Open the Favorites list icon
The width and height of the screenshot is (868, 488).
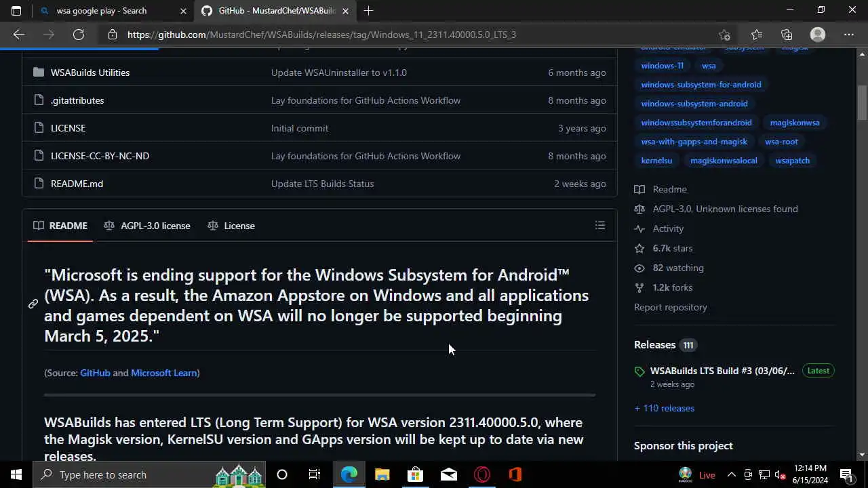coord(757,35)
